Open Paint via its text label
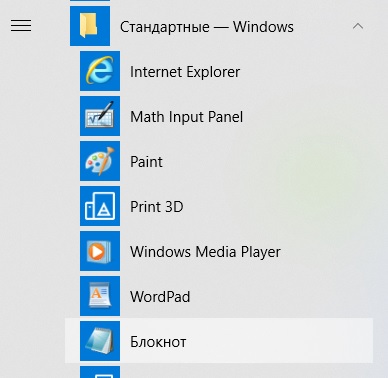This screenshot has width=388, height=378. coord(146,162)
